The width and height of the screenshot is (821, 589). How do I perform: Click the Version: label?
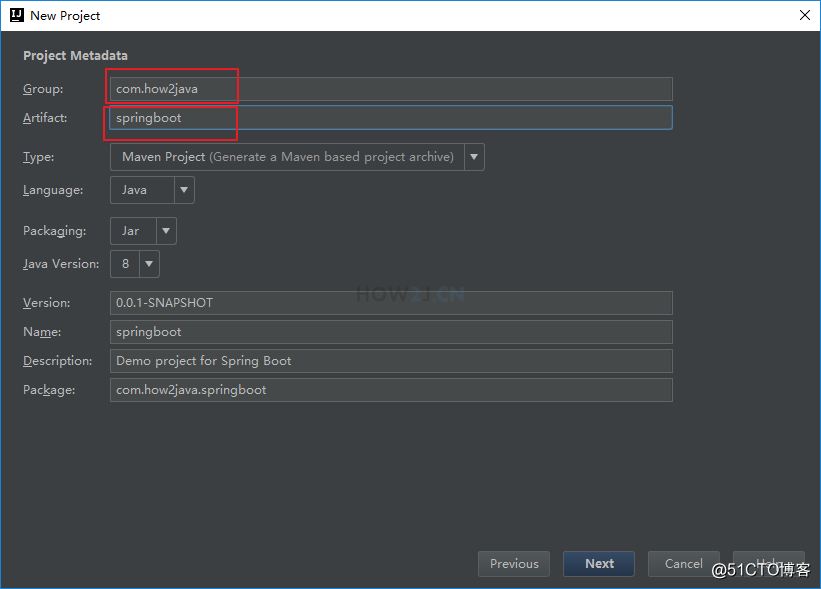46,303
